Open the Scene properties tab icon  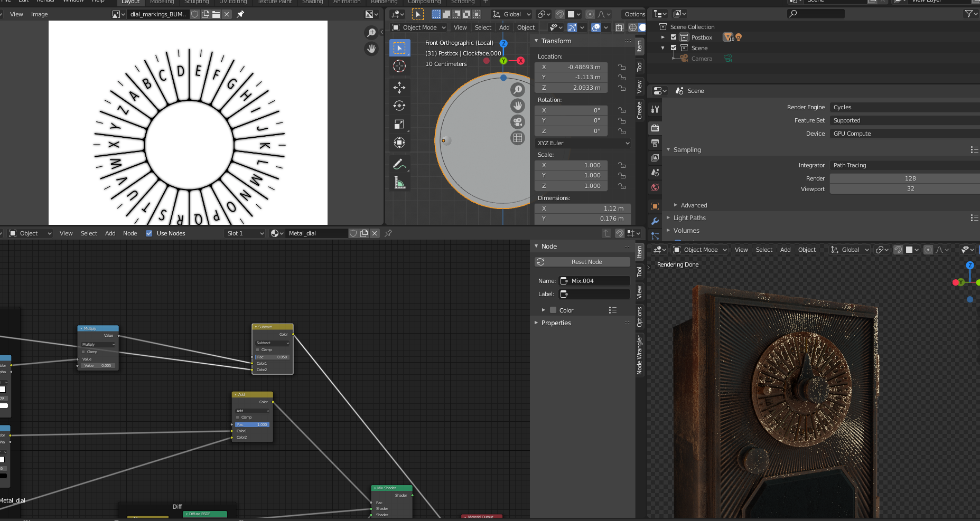pyautogui.click(x=655, y=172)
